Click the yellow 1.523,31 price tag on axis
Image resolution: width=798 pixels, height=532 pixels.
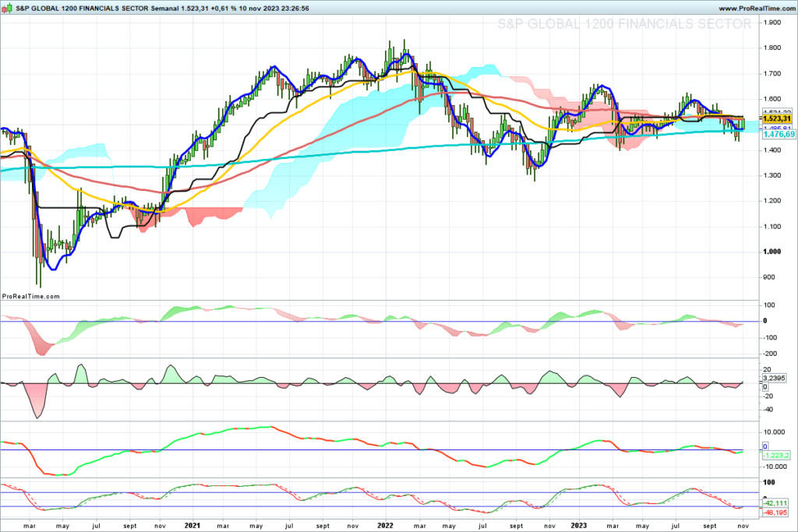[x=777, y=118]
